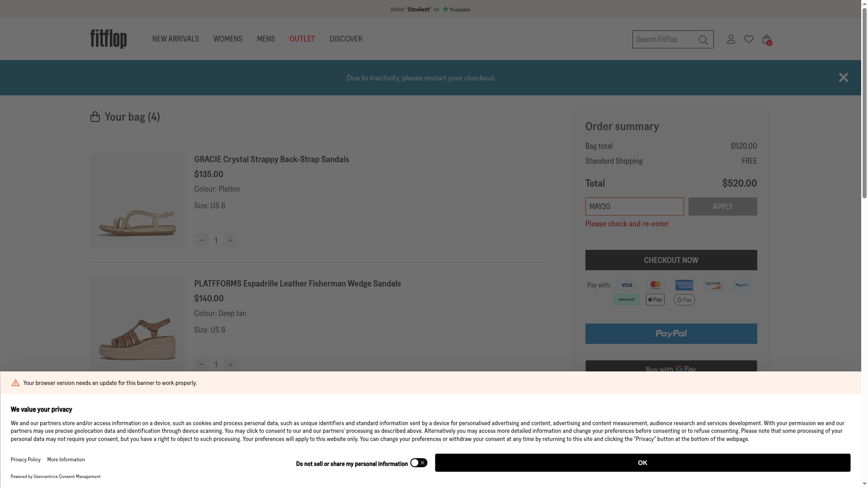868x488 pixels.
Task: Proceed with Checkout Now button
Action: click(x=671, y=260)
